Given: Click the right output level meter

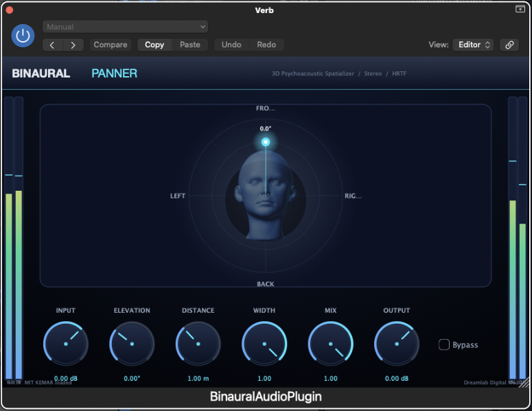Looking at the screenshot, I should (x=518, y=238).
